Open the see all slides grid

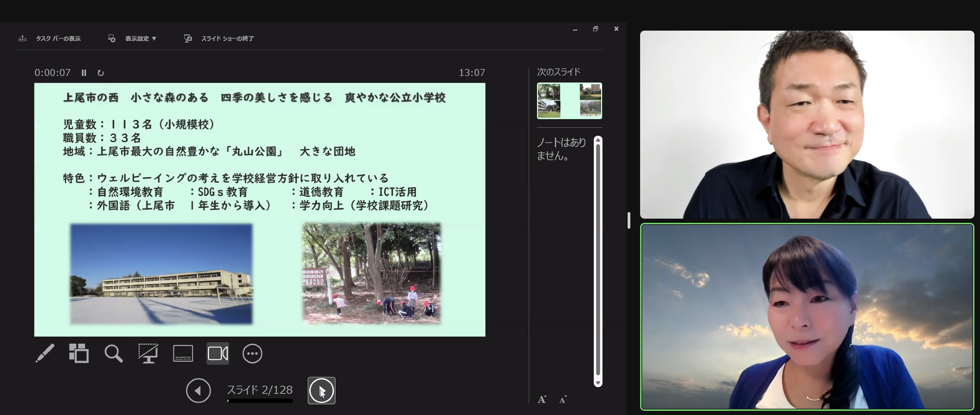79,353
